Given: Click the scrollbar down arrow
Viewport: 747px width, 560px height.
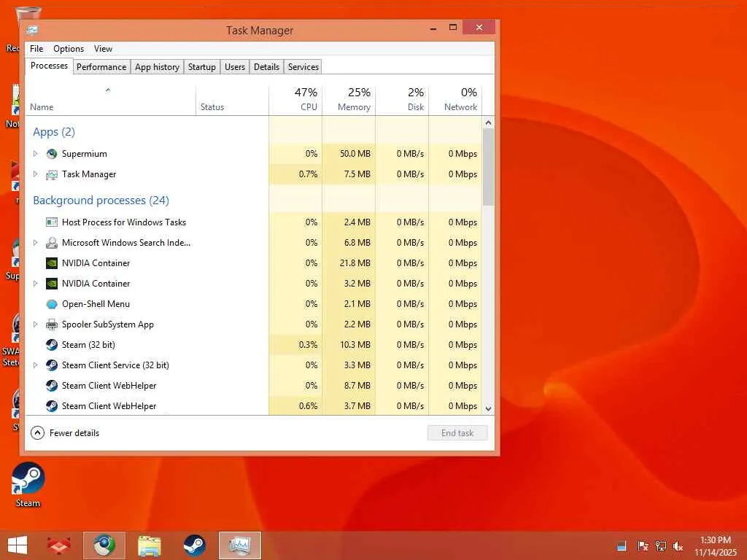Looking at the screenshot, I should pyautogui.click(x=488, y=409).
